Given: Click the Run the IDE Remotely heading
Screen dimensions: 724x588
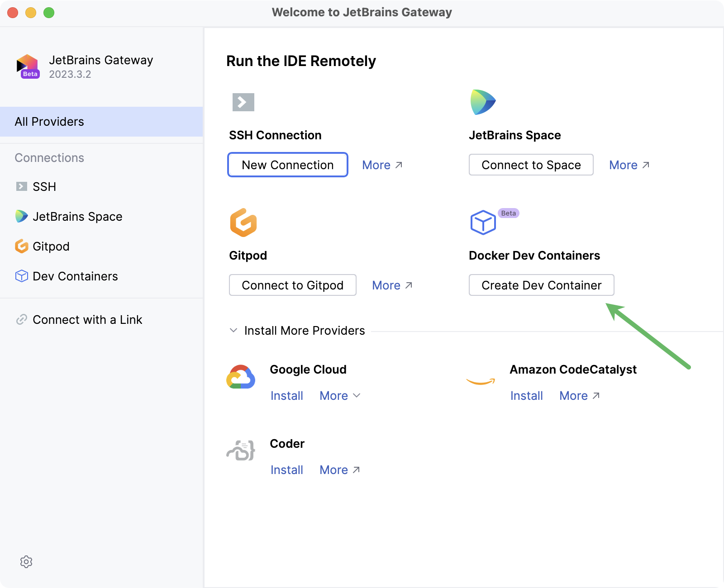Looking at the screenshot, I should point(301,61).
